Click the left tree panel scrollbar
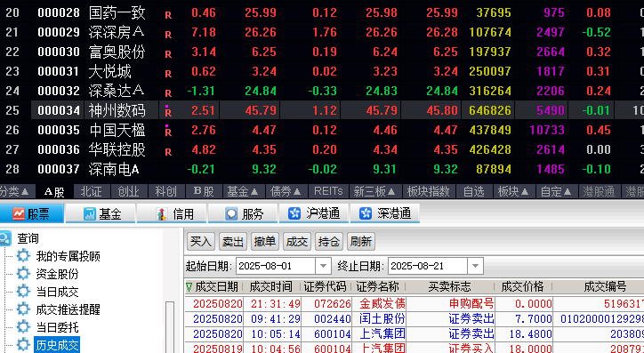Image resolution: width=644 pixels, height=353 pixels. [x=170, y=326]
